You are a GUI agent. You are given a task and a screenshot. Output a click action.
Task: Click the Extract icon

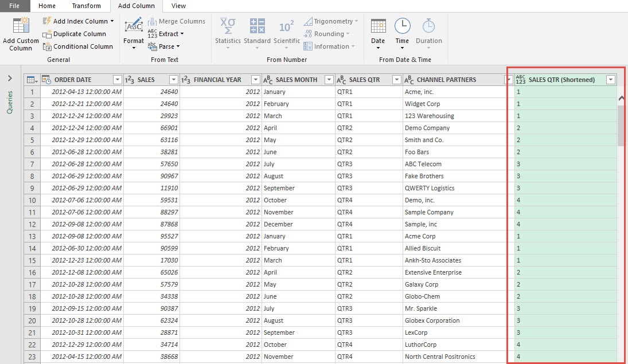coord(152,34)
